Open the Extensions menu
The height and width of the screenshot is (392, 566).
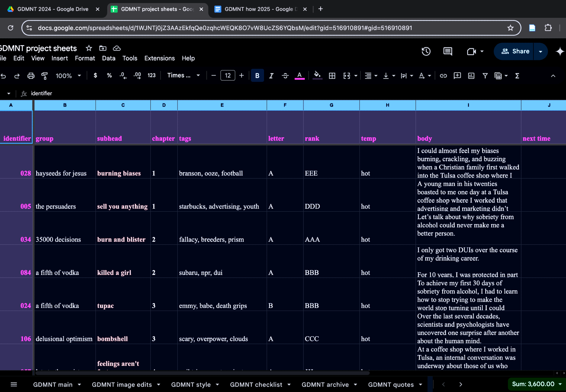tap(159, 58)
